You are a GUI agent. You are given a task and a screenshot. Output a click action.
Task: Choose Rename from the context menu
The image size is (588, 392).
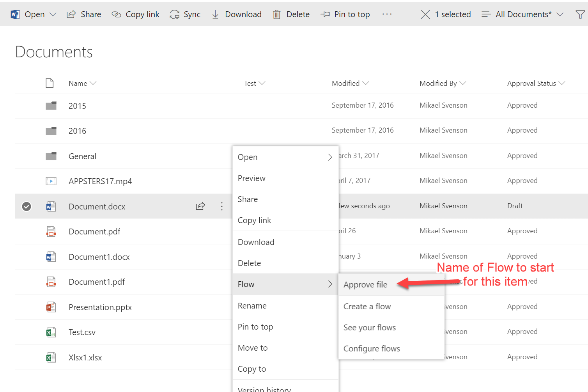[x=252, y=306]
